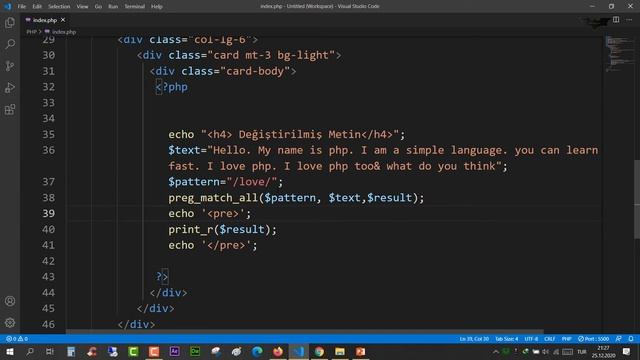640x360 pixels.
Task: Open the Accounts menu icon
Action: point(10,301)
